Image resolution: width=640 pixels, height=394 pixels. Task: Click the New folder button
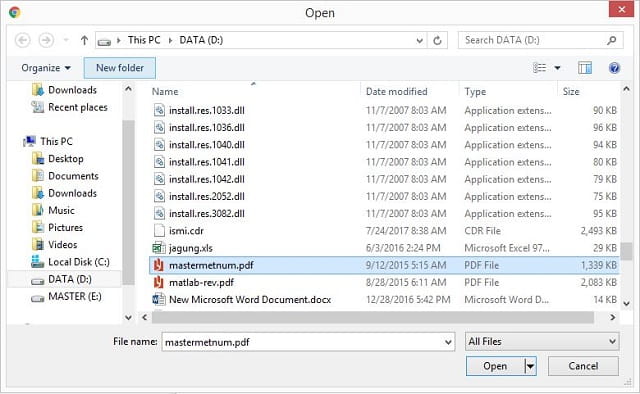pyautogui.click(x=120, y=68)
